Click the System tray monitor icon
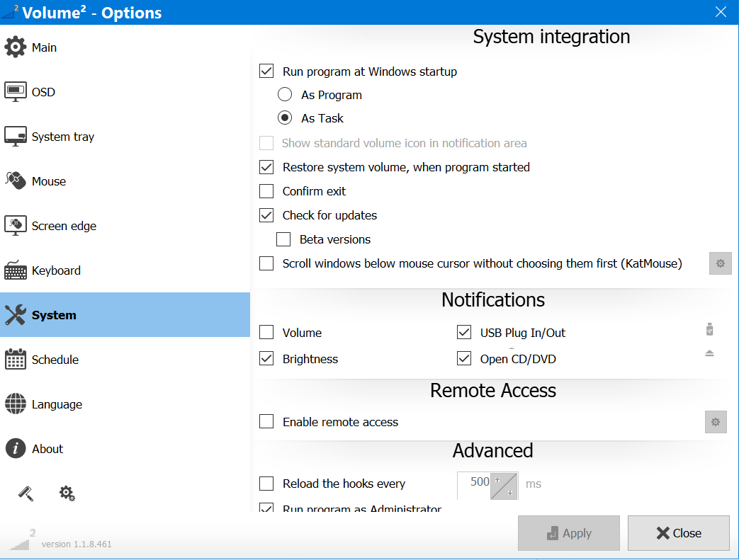This screenshot has width=739, height=560. point(16,137)
